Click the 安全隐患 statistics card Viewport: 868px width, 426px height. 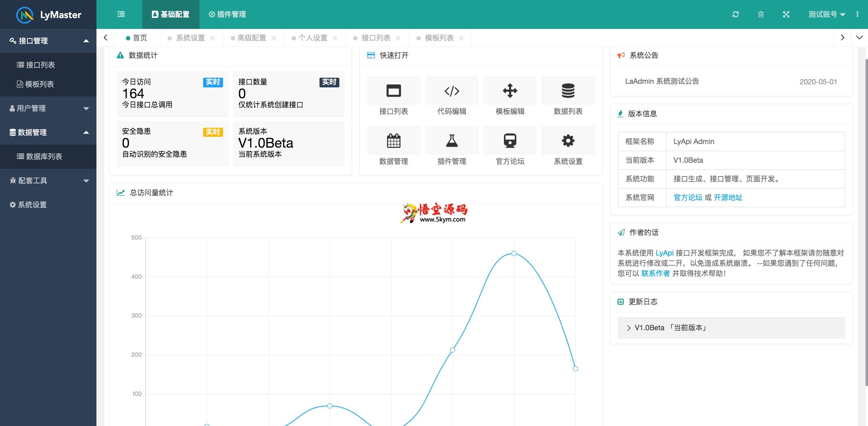[172, 143]
